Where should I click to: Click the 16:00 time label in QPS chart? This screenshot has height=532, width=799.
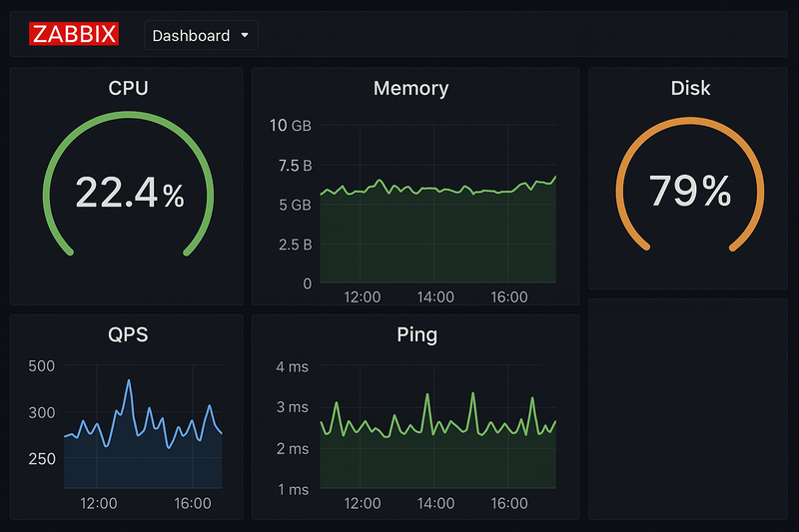(x=192, y=503)
